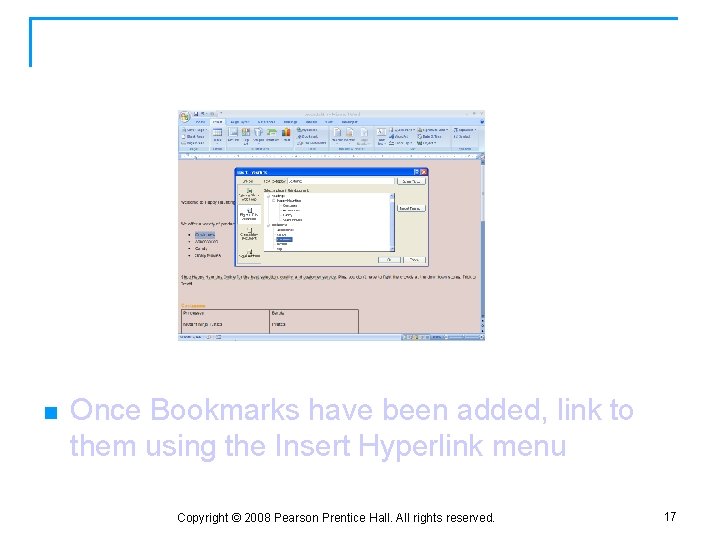Viewport: 720px width, 540px height.
Task: Select the Place in This Document option
Action: [x=249, y=214]
